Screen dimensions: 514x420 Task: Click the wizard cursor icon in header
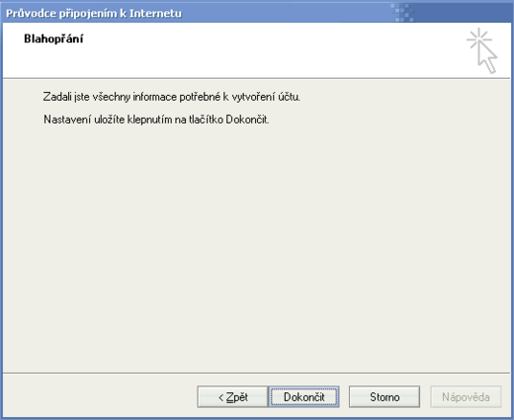[x=482, y=50]
